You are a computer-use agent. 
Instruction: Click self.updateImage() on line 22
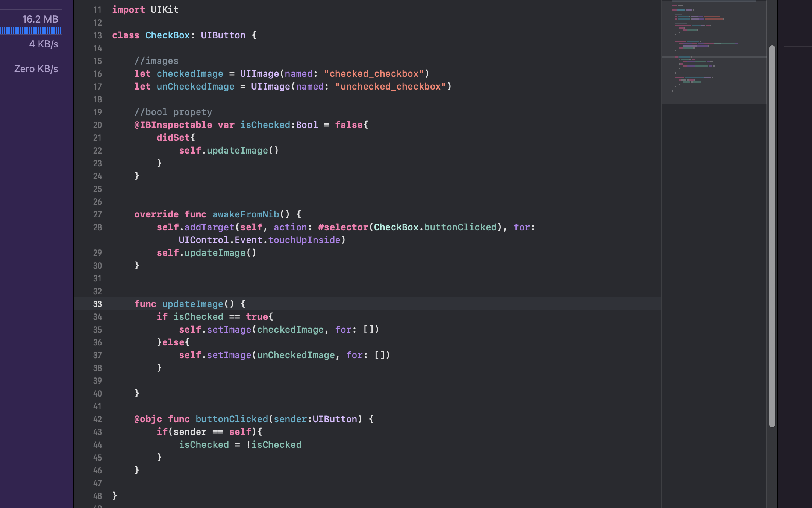point(229,151)
